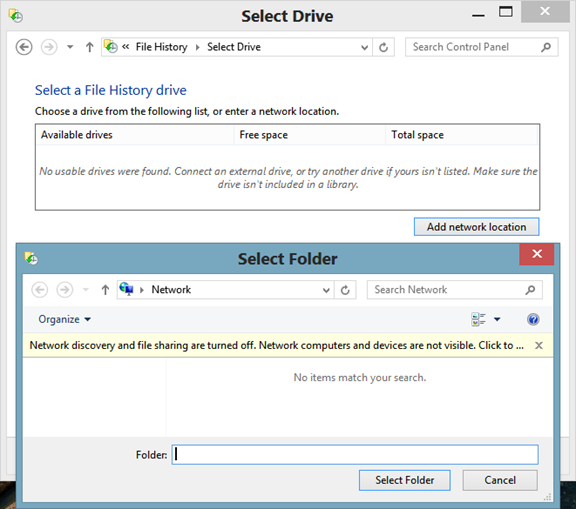Click the Search Network magnifier icon
This screenshot has height=509, width=576.
[530, 290]
